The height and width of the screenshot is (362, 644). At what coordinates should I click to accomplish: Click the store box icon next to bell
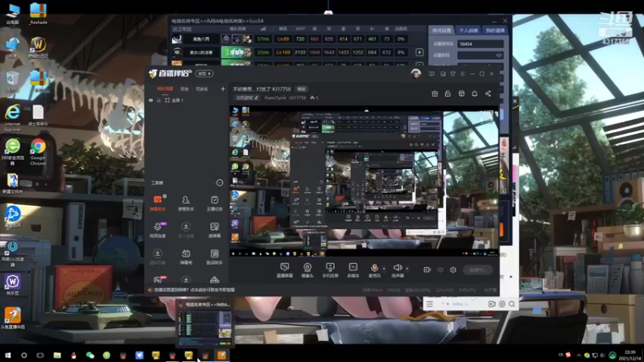pos(461,93)
